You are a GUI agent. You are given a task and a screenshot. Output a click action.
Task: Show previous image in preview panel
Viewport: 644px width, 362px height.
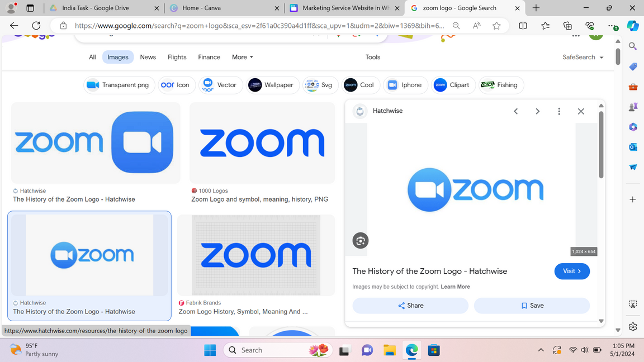point(516,111)
